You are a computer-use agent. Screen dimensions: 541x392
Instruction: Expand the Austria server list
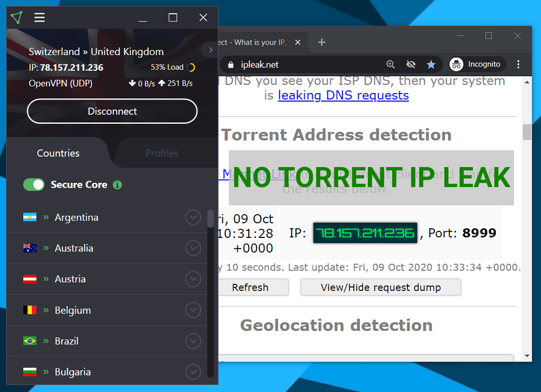[193, 279]
